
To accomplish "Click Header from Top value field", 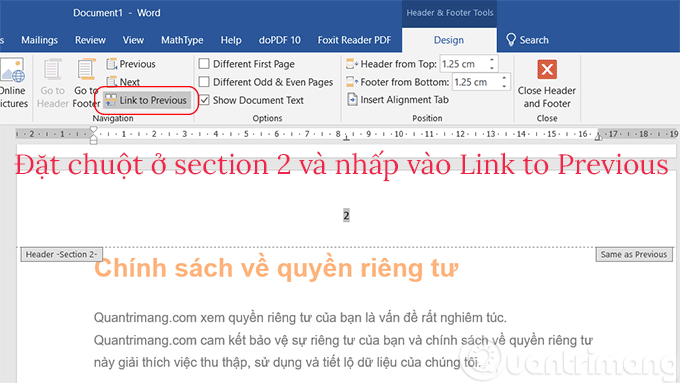I will (463, 64).
